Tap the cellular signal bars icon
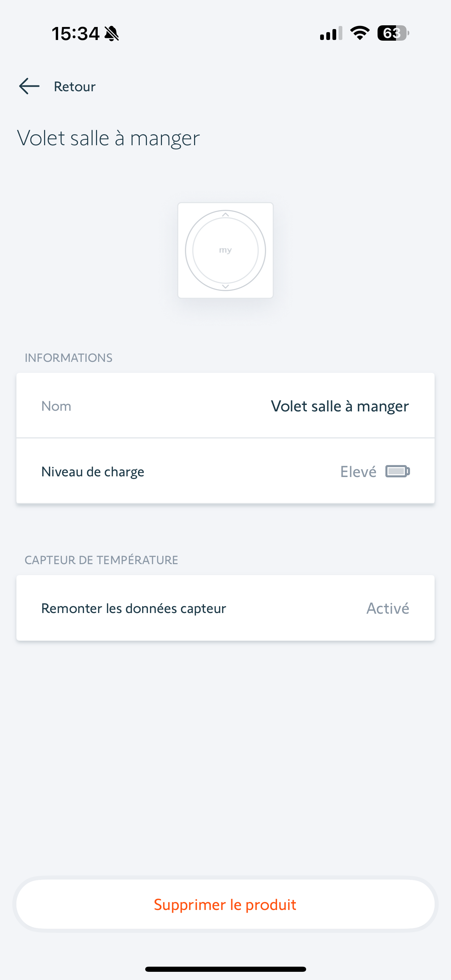Screen dimensions: 451x980 coord(331,33)
